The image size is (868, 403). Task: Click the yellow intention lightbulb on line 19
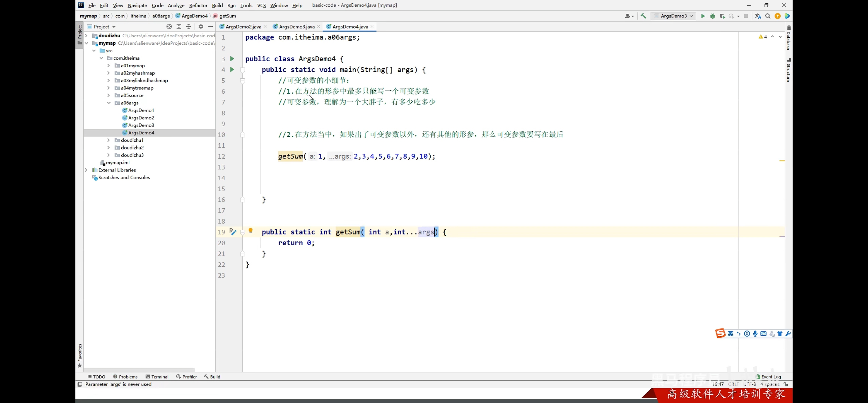click(250, 231)
